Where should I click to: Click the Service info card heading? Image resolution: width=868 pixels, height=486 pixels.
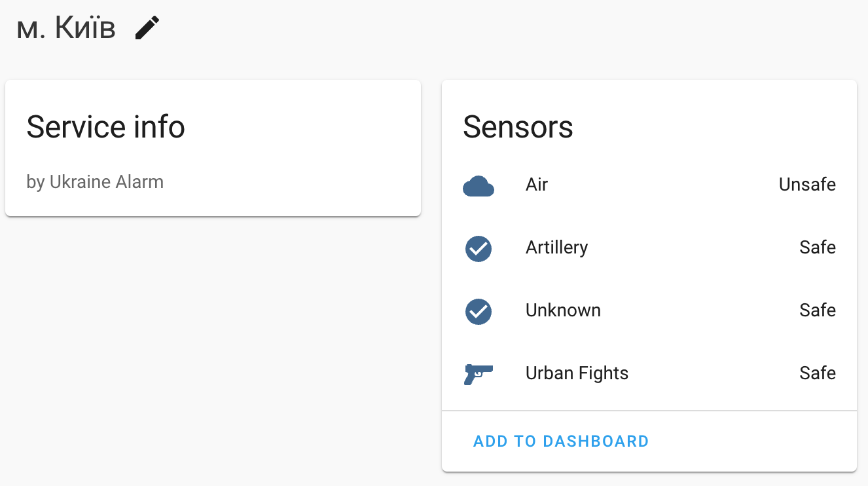105,127
